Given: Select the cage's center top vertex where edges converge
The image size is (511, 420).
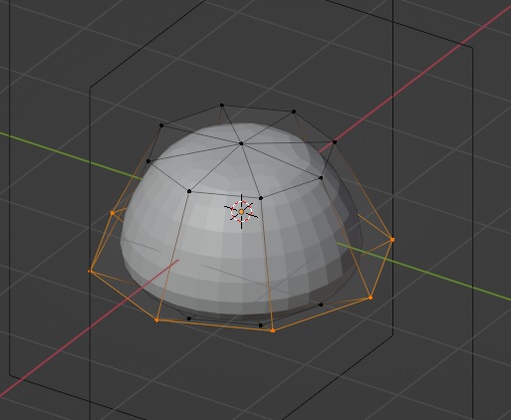Looking at the screenshot, I should [241, 143].
